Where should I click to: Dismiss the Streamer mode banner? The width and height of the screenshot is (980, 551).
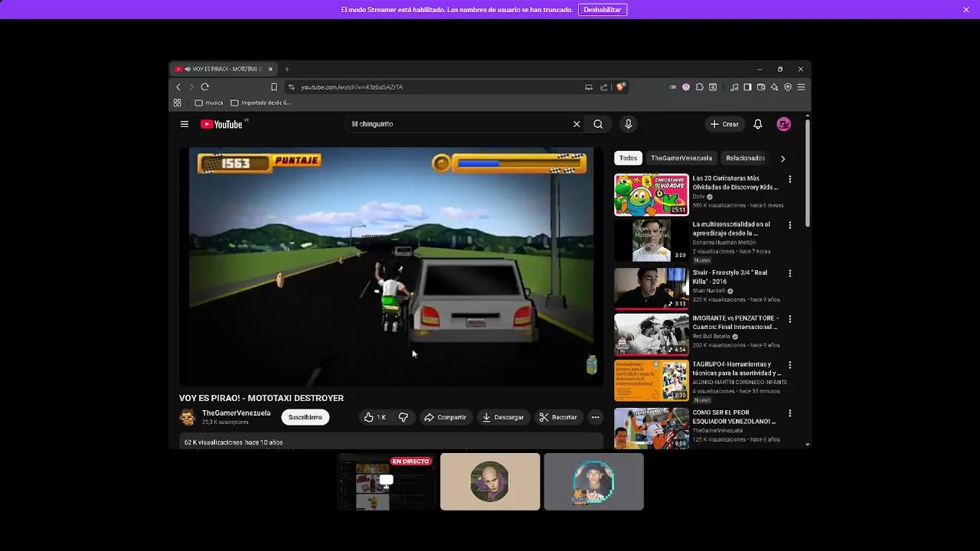pos(966,10)
